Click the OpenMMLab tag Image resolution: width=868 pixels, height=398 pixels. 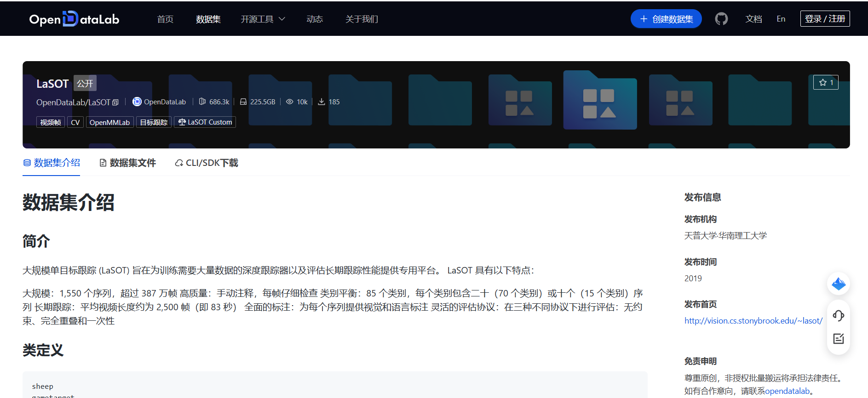[x=109, y=122]
